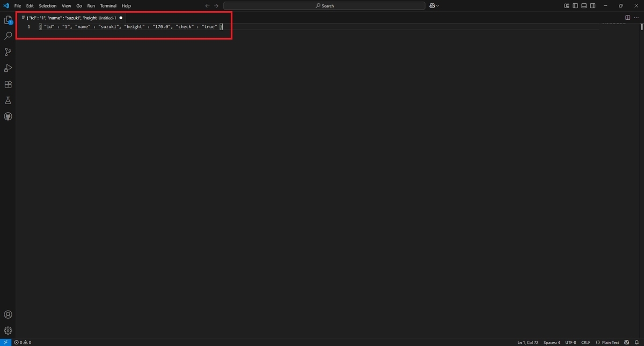This screenshot has height=346, width=644.
Task: Open the Testing view
Action: [x=8, y=100]
